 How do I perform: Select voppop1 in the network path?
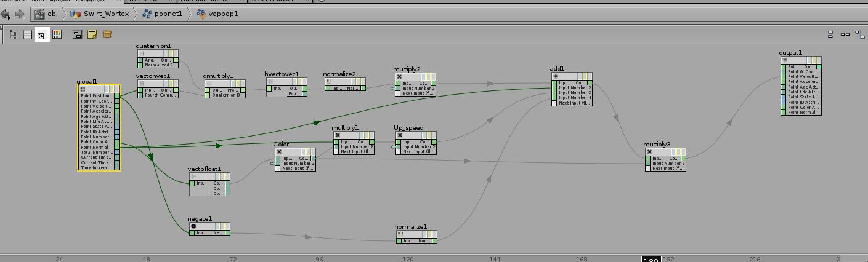coord(217,14)
